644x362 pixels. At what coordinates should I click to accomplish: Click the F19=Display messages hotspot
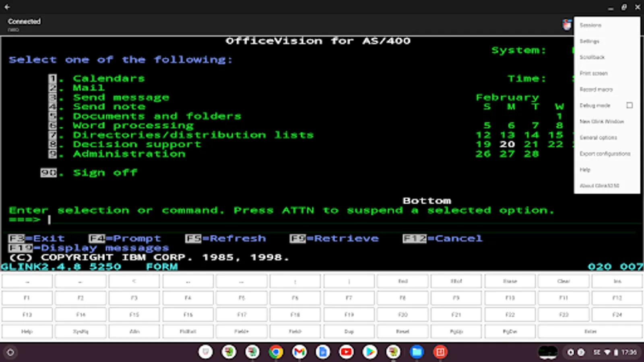[x=89, y=248]
